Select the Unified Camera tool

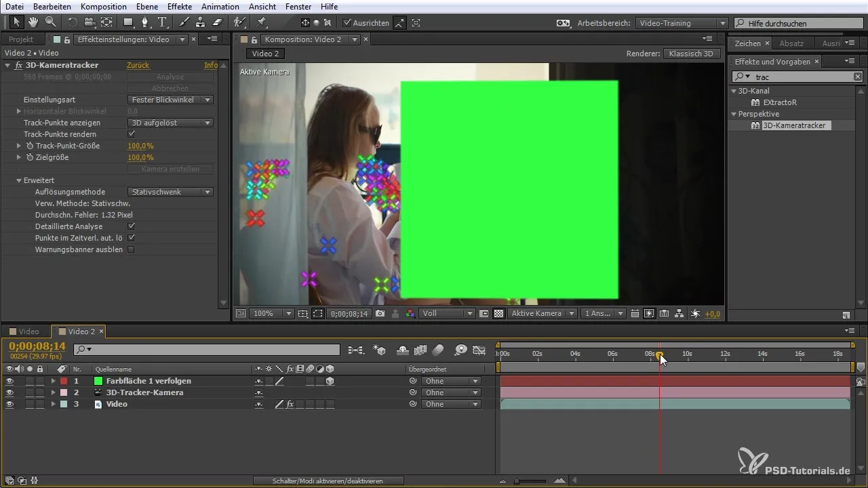pyautogui.click(x=89, y=22)
